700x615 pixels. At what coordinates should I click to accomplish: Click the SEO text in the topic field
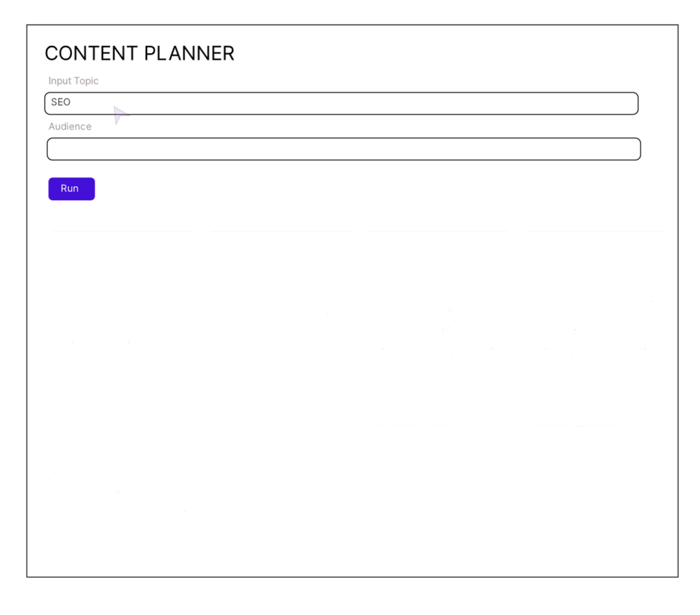pyautogui.click(x=61, y=103)
